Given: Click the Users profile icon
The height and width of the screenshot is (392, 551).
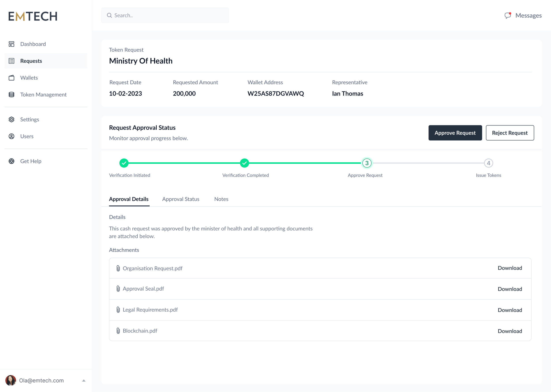Looking at the screenshot, I should pyautogui.click(x=11, y=136).
